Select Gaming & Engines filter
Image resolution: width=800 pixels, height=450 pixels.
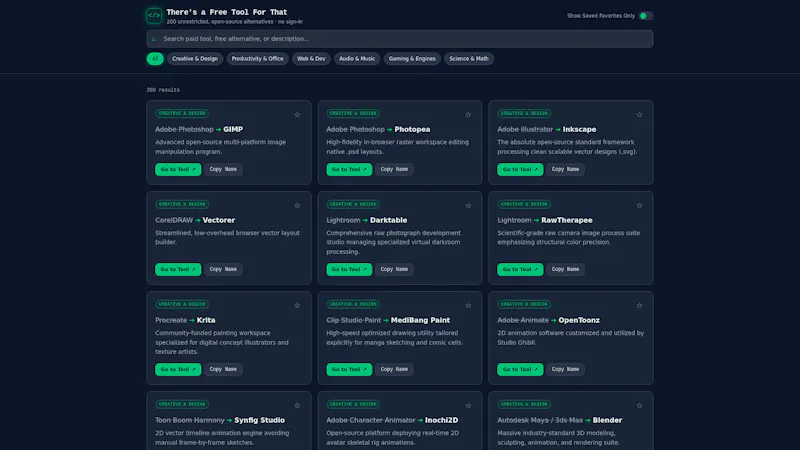point(412,59)
